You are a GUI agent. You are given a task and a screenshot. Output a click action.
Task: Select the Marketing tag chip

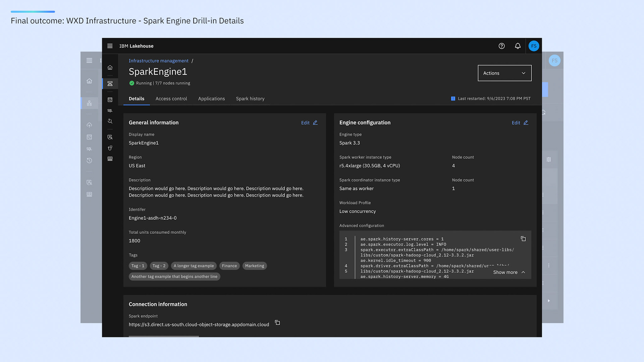click(x=254, y=266)
